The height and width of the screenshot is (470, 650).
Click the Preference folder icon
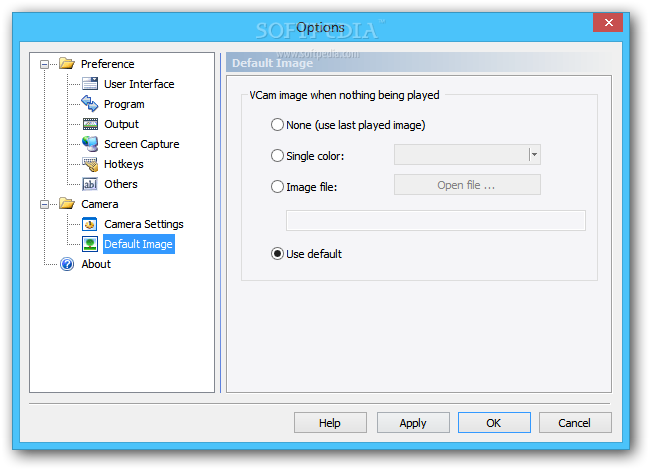pyautogui.click(x=67, y=64)
